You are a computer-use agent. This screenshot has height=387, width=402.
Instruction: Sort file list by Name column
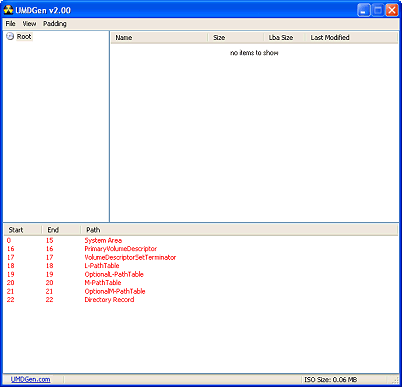pos(159,38)
